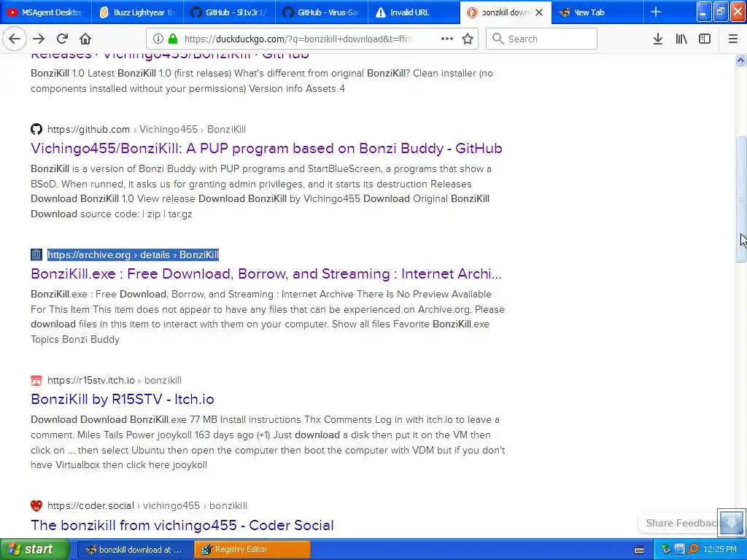Switch to GitHub - 5l1v3r1 tab

coord(230,12)
